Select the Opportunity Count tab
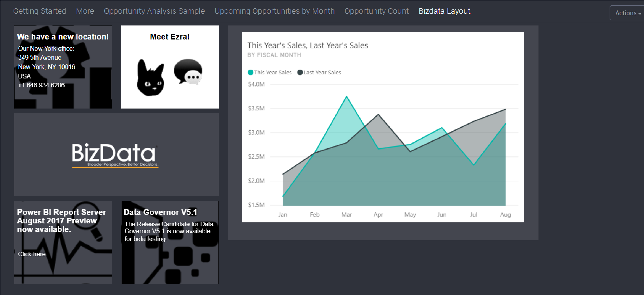Viewport: 644px width, 295px height. (377, 11)
